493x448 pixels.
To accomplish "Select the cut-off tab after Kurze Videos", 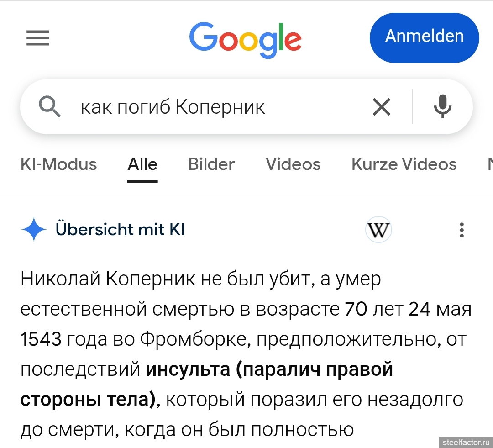I will pyautogui.click(x=489, y=164).
